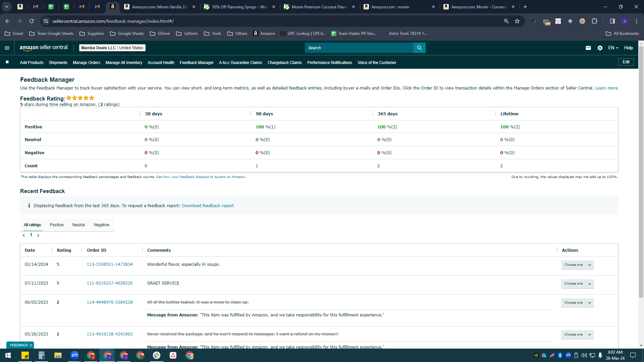Open Windows notification center icon
This screenshot has width=644, height=362.
[633, 355]
